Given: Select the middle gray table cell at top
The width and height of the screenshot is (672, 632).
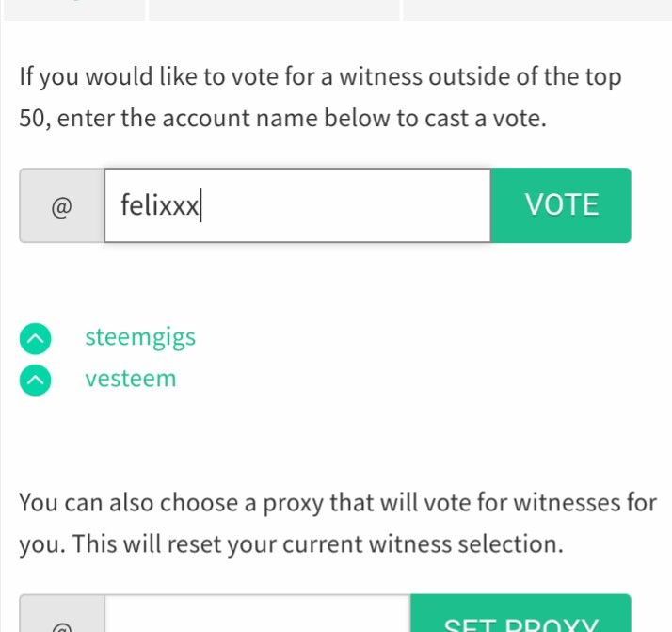Looking at the screenshot, I should pyautogui.click(x=274, y=9).
